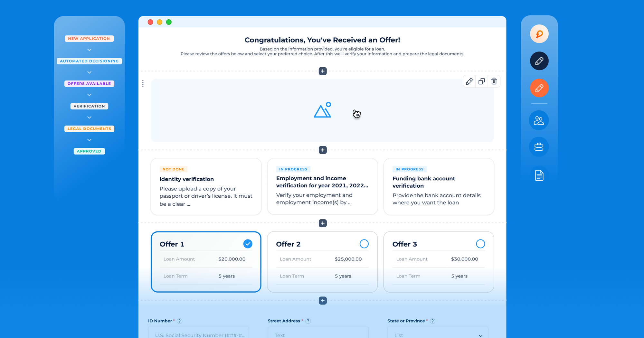Click the orange logo icon in right sidebar
The image size is (644, 338).
pos(539,34)
